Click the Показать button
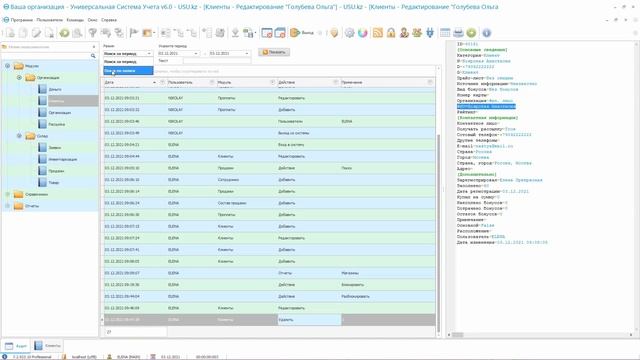The image size is (640, 360). click(274, 52)
